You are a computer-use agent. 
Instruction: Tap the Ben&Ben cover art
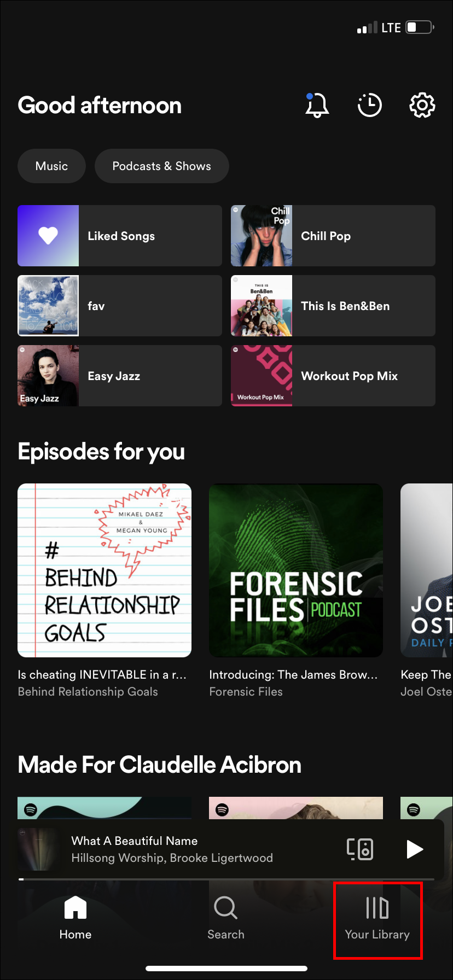(262, 306)
